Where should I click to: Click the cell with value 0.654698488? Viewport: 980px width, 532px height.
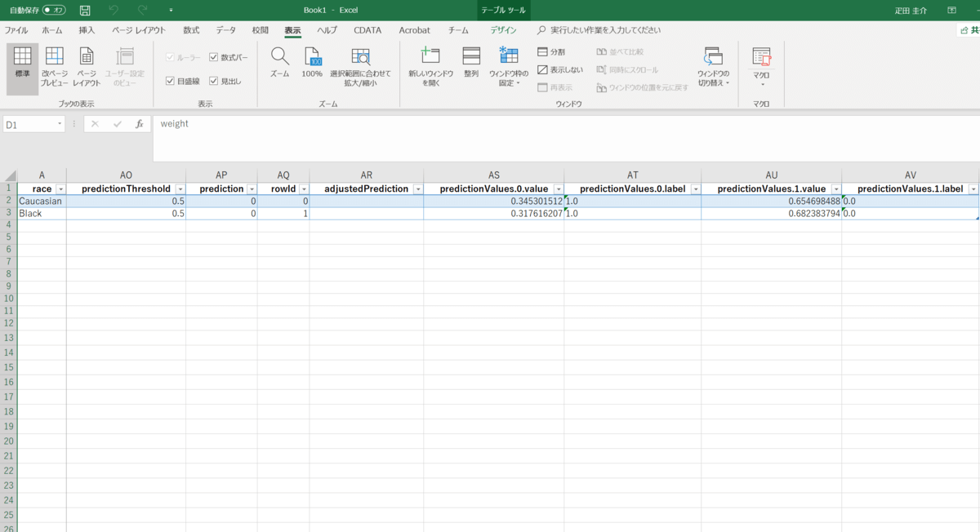pyautogui.click(x=771, y=201)
